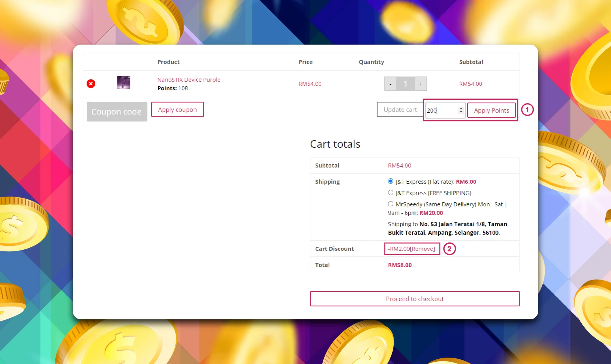Remove NanoSTIX Device Purple from cart

point(91,84)
